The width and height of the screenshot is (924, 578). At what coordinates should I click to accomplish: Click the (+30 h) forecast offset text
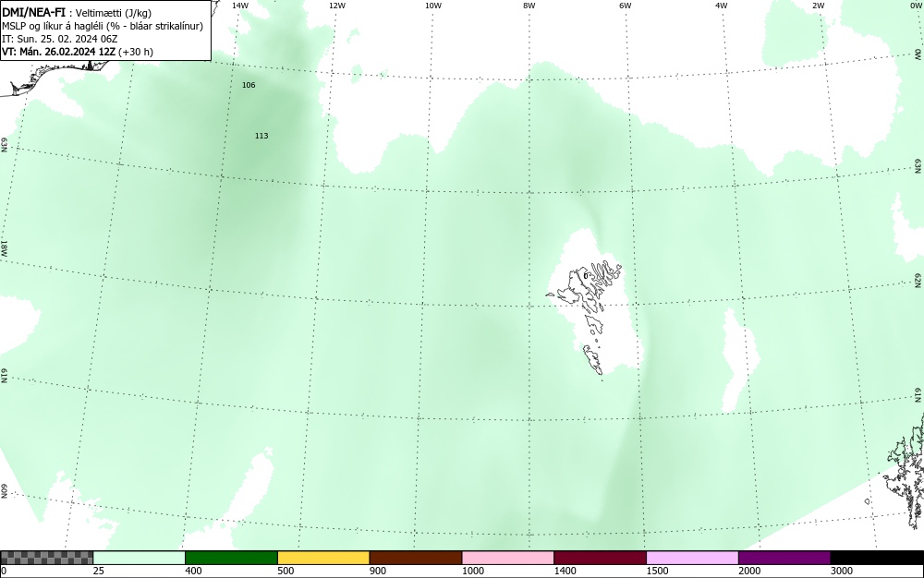pyautogui.click(x=136, y=52)
